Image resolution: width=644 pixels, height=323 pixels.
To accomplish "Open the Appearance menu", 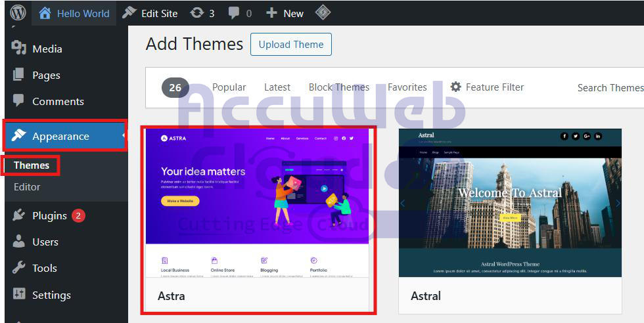I will [x=66, y=136].
